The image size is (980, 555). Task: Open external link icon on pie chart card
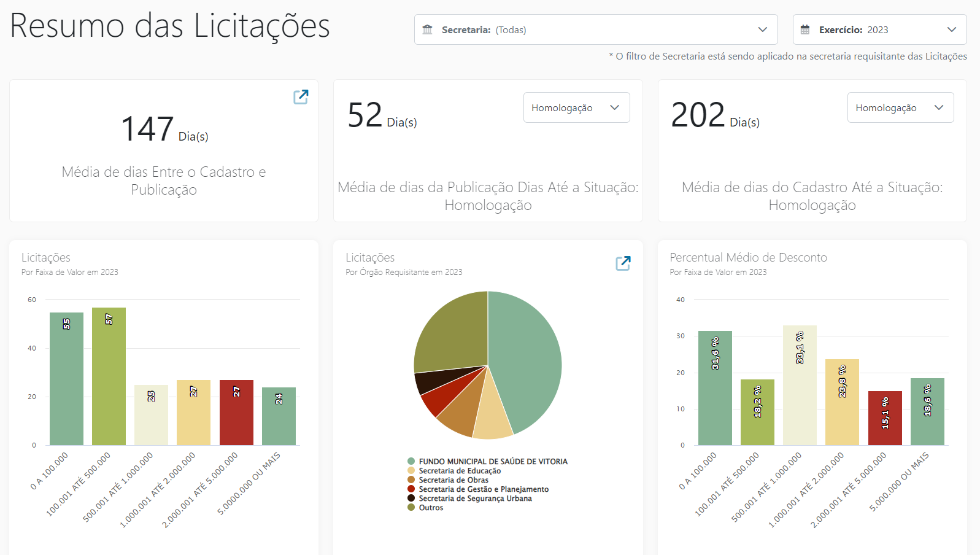tap(623, 263)
